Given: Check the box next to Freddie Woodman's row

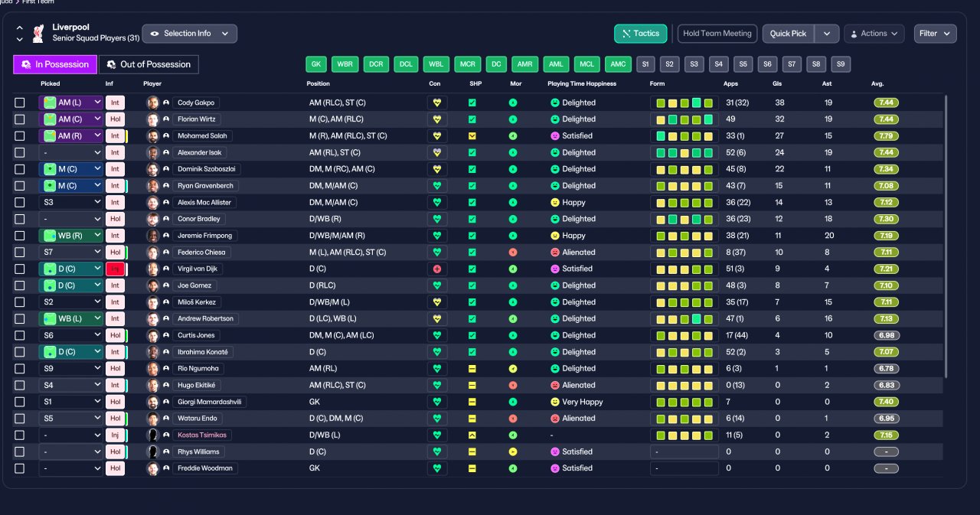Looking at the screenshot, I should (x=20, y=468).
